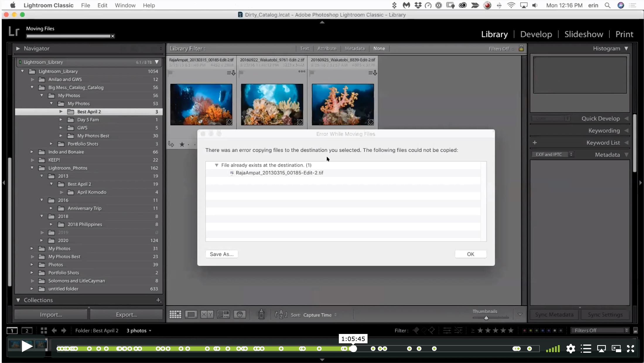Cancel the Moving Files progress task

112,36
